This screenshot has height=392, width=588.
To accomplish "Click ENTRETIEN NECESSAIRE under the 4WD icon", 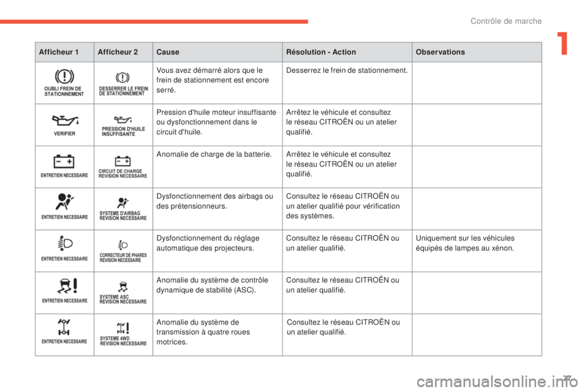I will tap(64, 341).
